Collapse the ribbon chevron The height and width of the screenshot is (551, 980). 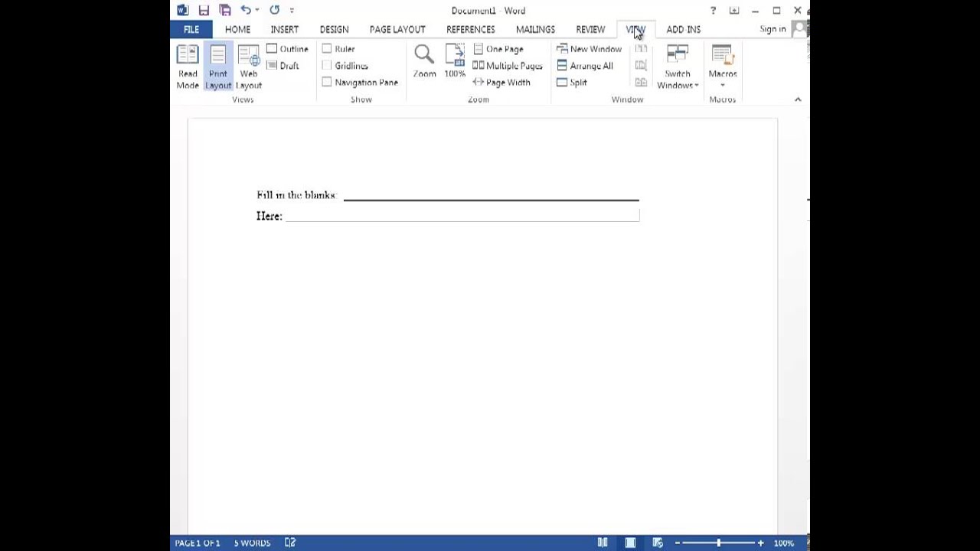tap(798, 99)
